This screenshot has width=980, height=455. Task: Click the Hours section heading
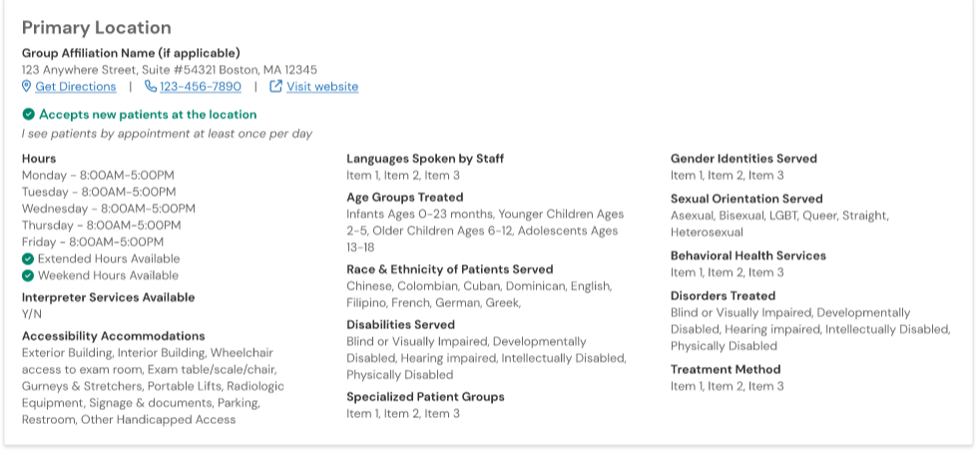pos(39,159)
